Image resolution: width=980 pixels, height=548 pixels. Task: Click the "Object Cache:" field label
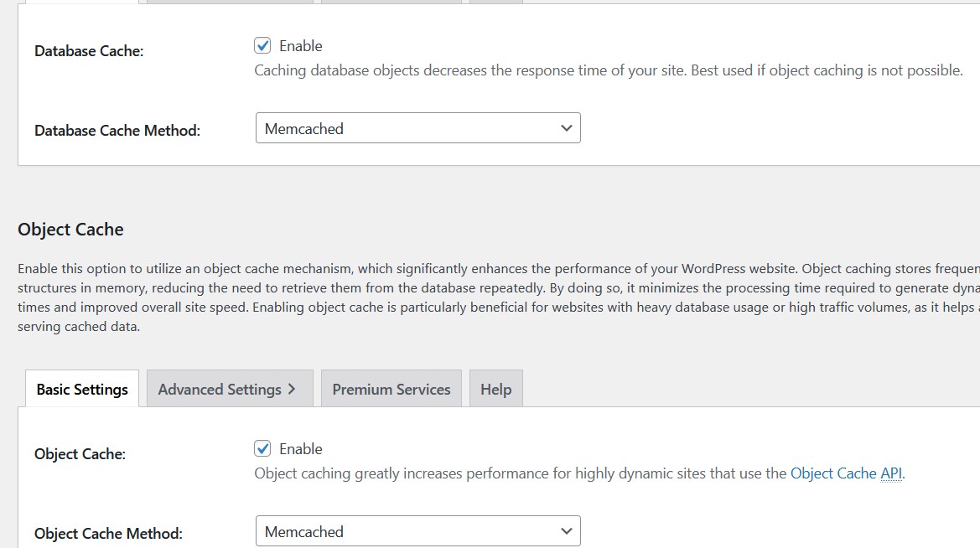point(80,454)
